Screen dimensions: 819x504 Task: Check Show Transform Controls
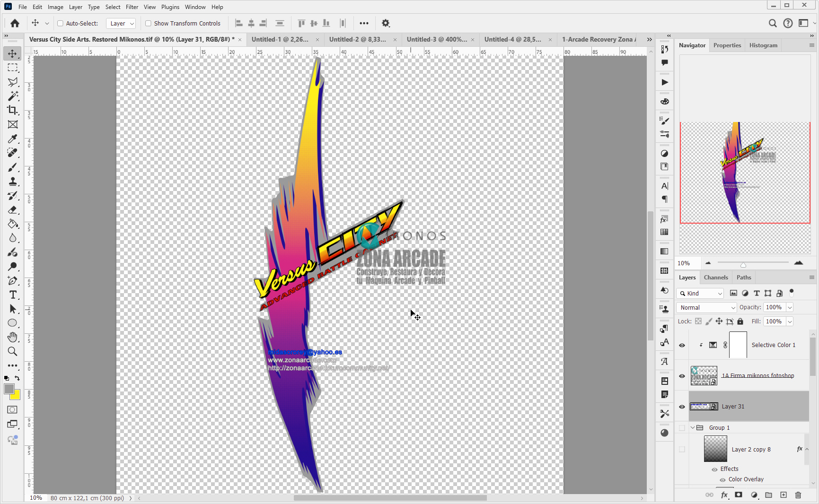(148, 23)
